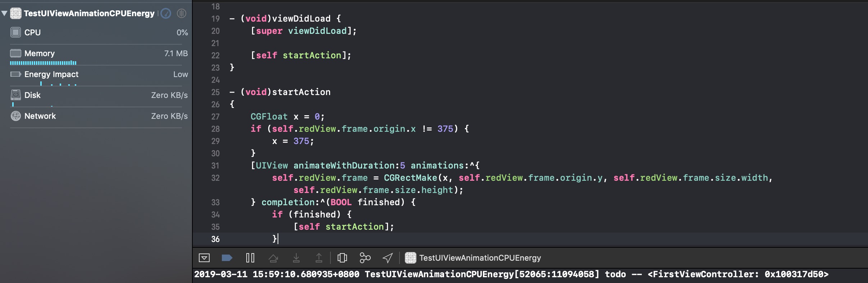The height and width of the screenshot is (283, 868).
Task: Click the startAction method declaration text
Action: point(280,92)
